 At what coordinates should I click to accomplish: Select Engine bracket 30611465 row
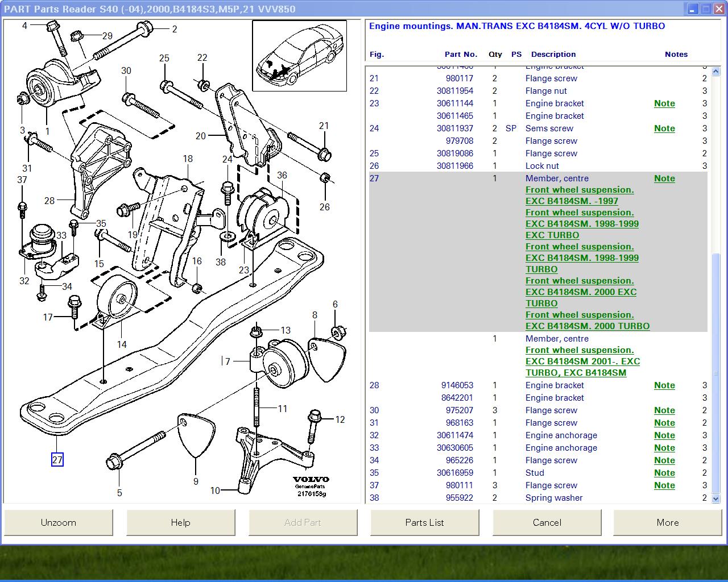click(538, 116)
